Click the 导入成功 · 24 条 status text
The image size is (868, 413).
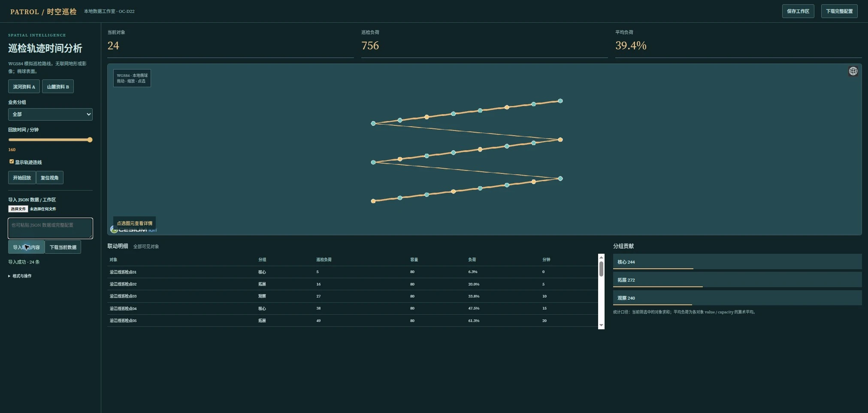24,262
